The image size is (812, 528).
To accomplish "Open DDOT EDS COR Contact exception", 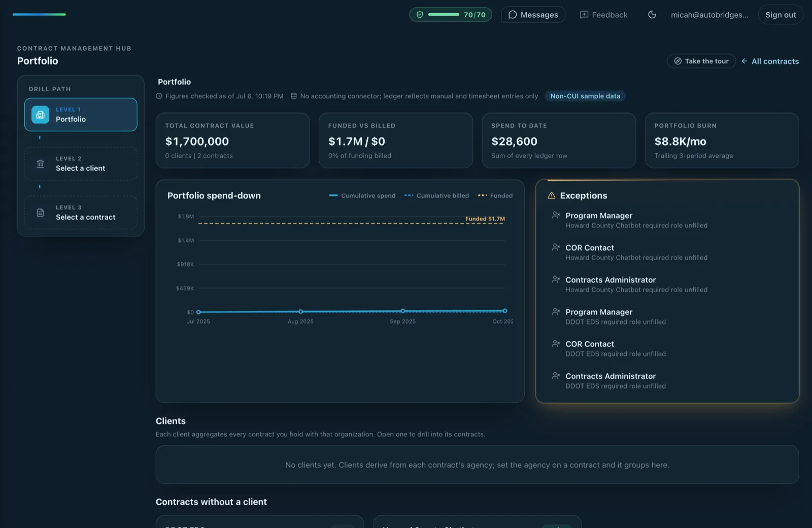I will click(x=667, y=348).
